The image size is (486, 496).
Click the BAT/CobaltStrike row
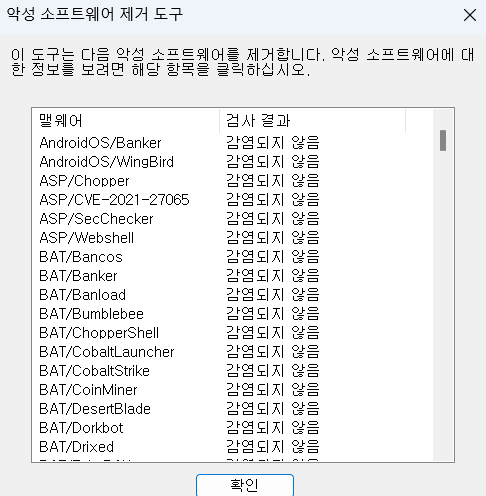[94, 371]
